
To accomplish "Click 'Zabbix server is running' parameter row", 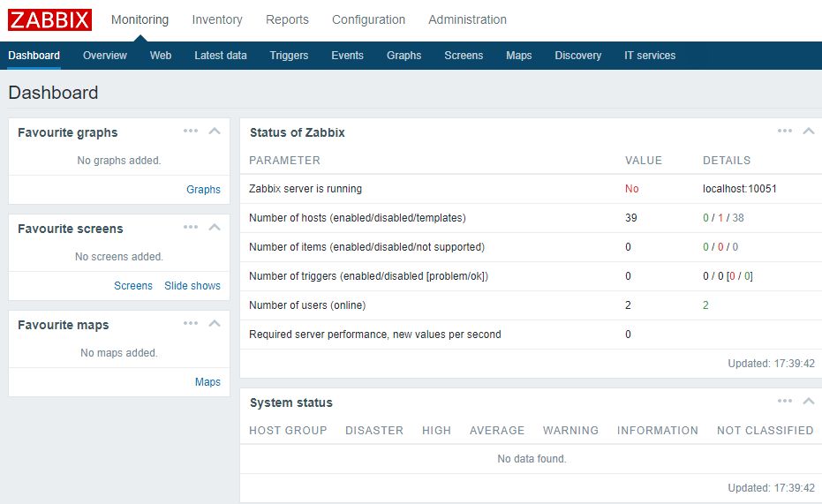I will point(531,189).
